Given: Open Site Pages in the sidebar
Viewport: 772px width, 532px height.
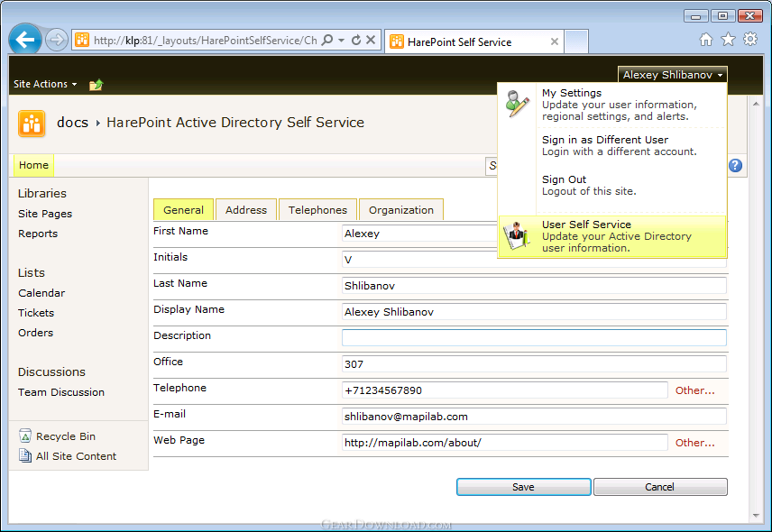Looking at the screenshot, I should coord(45,214).
